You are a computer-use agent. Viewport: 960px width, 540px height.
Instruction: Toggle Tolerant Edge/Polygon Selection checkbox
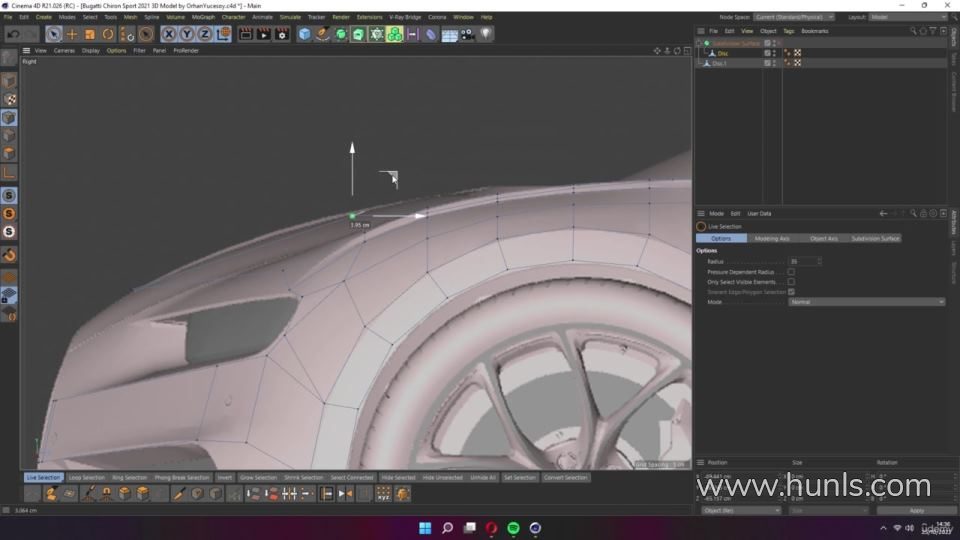tap(791, 292)
